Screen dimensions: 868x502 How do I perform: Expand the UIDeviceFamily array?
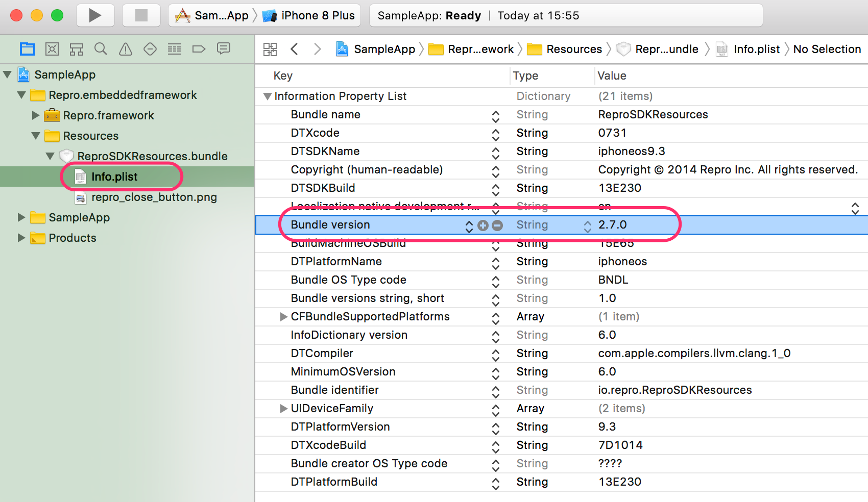pos(284,409)
